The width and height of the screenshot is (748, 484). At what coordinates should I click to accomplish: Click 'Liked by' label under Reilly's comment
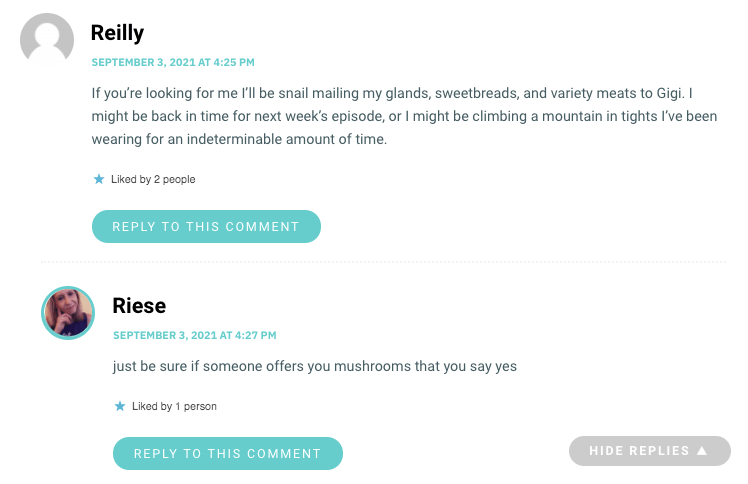pyautogui.click(x=131, y=179)
